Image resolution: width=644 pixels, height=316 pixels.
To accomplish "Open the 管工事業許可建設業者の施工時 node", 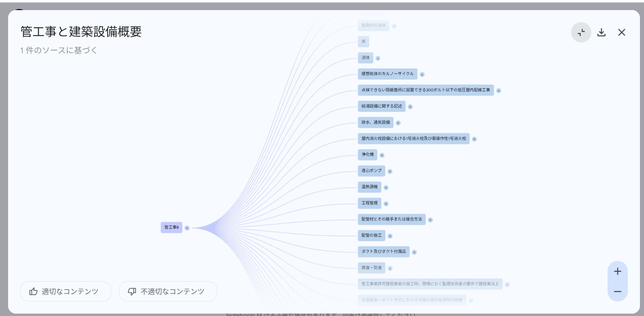I will point(430,284).
